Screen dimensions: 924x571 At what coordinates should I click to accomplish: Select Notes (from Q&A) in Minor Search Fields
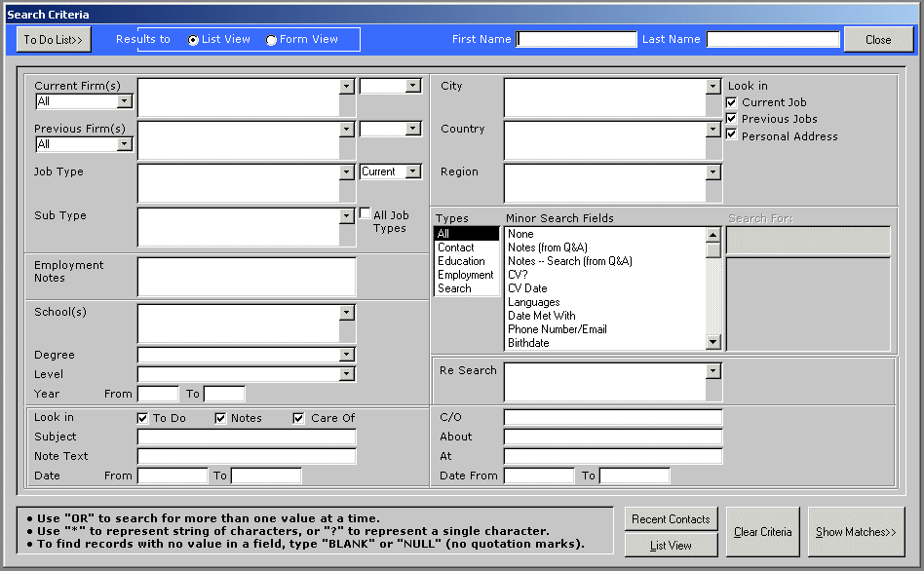coord(606,247)
